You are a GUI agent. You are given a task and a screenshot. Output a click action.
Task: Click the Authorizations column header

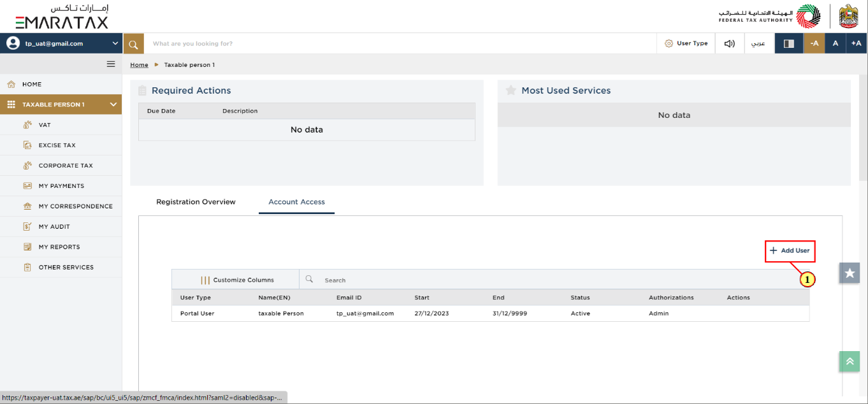click(x=671, y=298)
